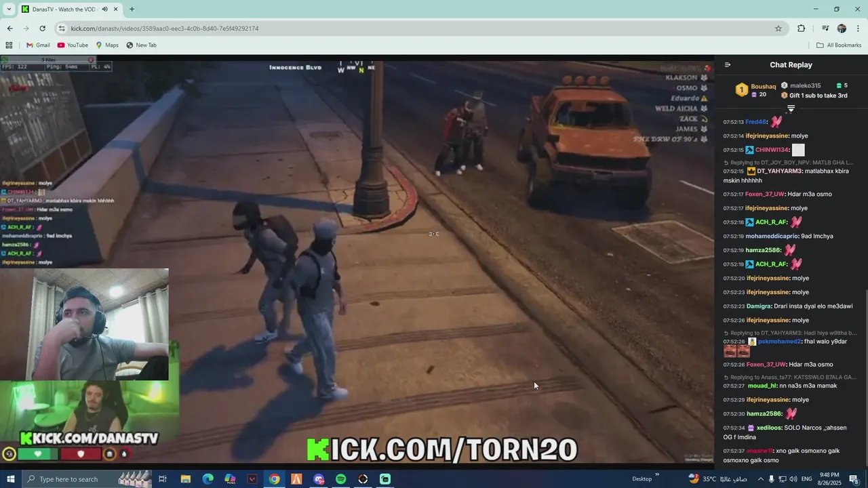Open the All Bookmarks folder
868x488 pixels.
click(839, 45)
